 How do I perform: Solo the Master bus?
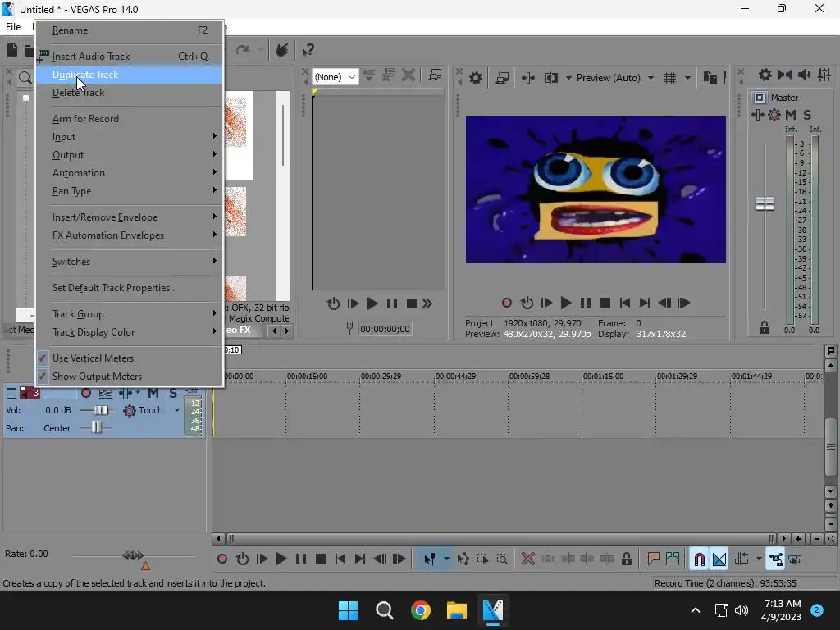click(x=807, y=115)
